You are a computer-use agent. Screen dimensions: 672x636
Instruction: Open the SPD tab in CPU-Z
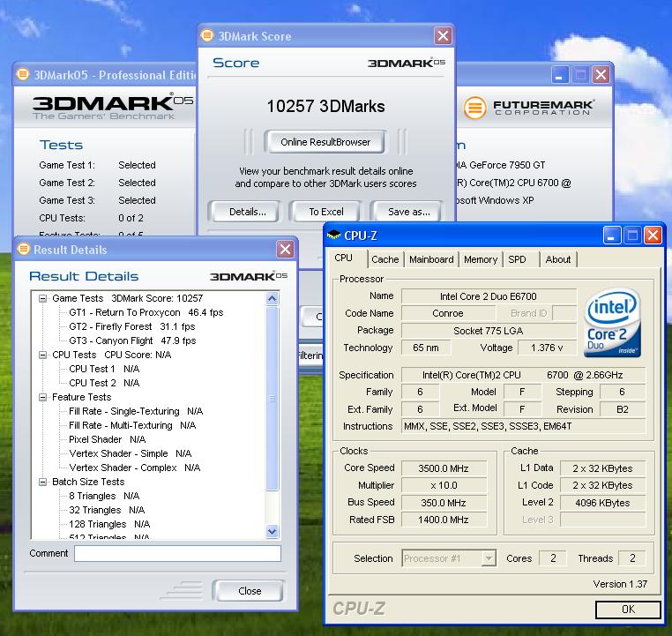517,259
